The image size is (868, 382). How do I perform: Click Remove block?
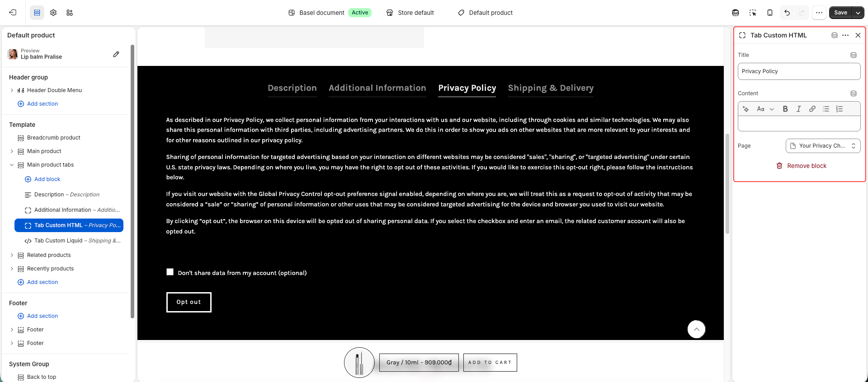pyautogui.click(x=801, y=166)
